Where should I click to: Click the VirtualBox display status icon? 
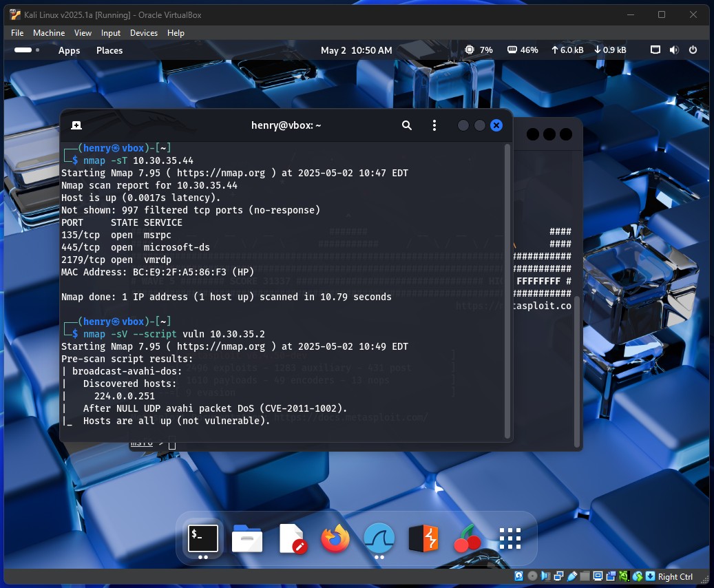[x=598, y=576]
